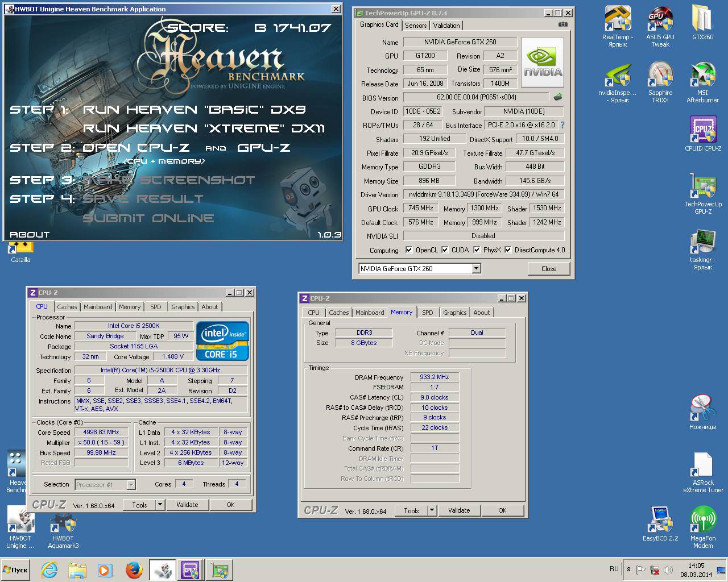The height and width of the screenshot is (582, 728).
Task: Open Windows Media Player from taskbar
Action: [105, 570]
